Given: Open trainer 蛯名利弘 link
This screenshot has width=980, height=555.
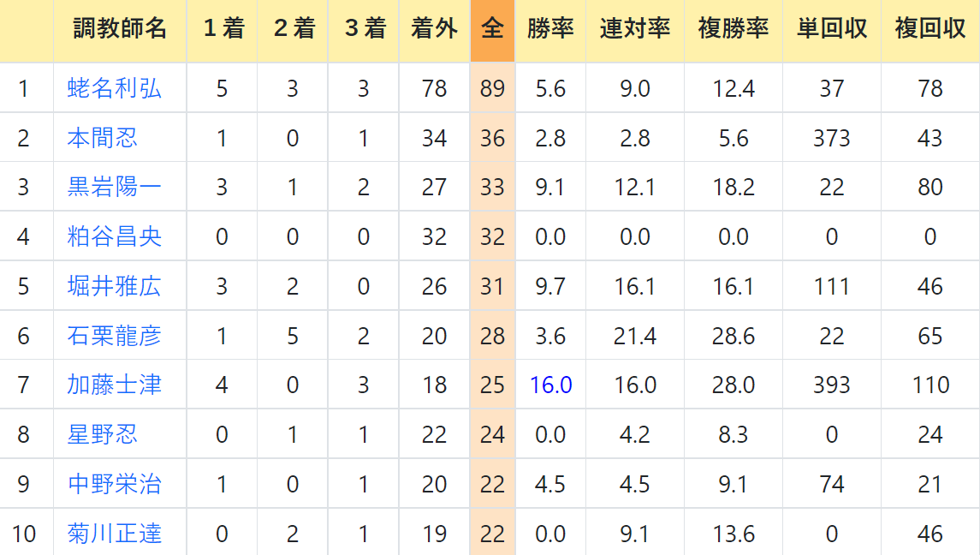Looking at the screenshot, I should (115, 88).
